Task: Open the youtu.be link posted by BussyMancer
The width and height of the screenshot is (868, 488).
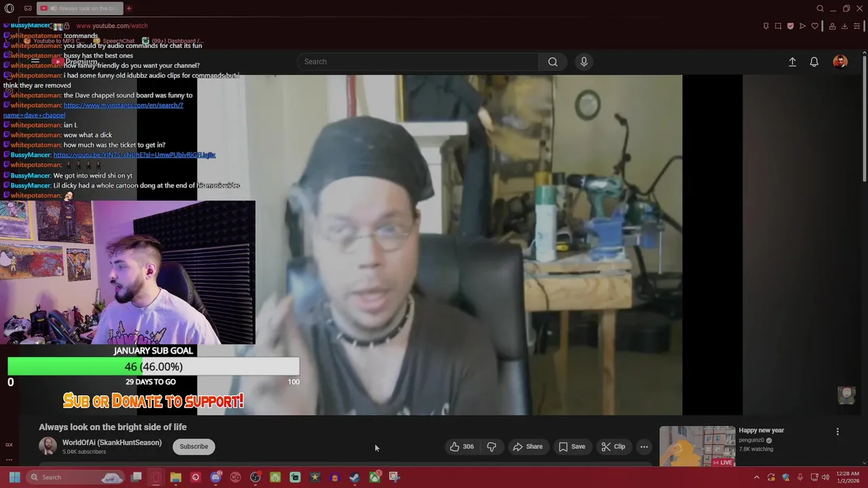Action: tap(134, 155)
